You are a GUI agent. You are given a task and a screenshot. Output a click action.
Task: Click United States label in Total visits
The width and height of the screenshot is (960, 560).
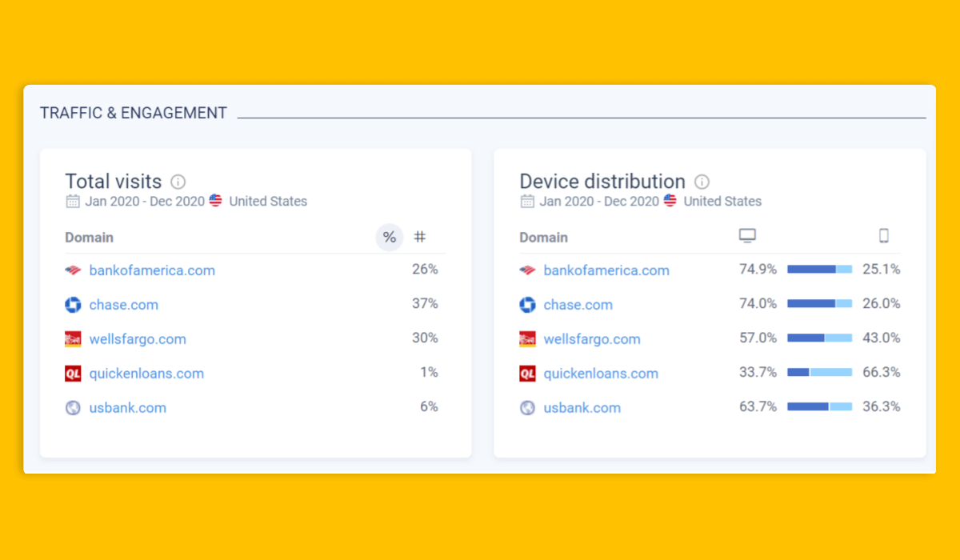[x=268, y=202]
